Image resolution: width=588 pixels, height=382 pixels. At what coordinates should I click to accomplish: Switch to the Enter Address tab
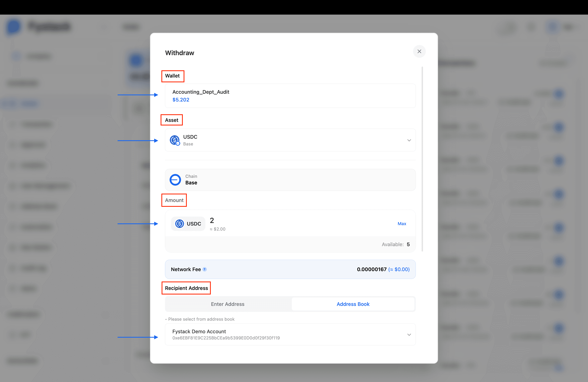[x=228, y=304]
